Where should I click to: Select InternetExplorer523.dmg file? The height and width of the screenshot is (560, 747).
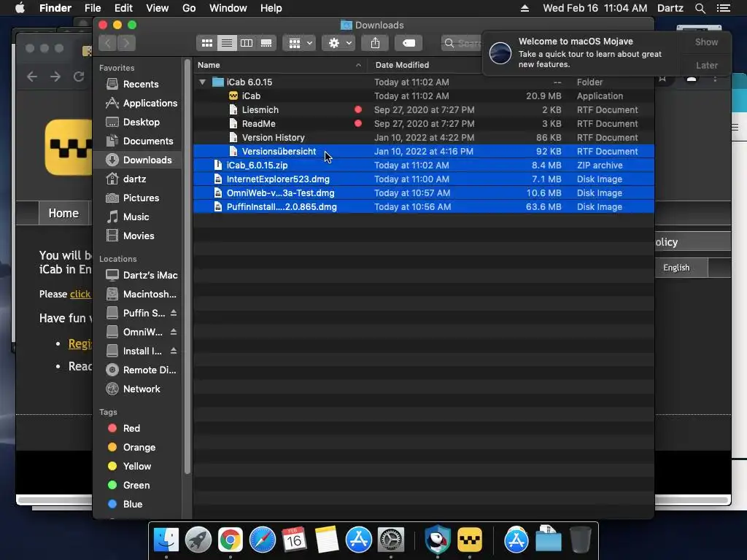click(424, 179)
